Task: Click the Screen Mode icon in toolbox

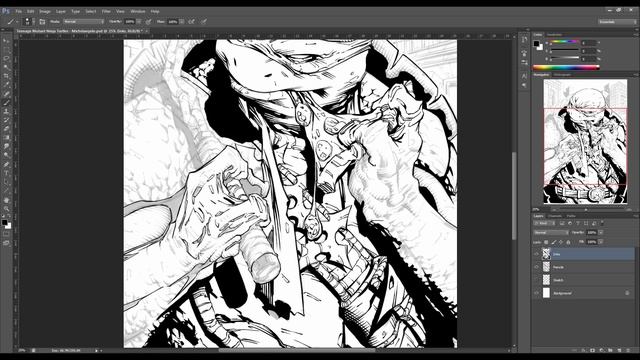Action: pyautogui.click(x=6, y=243)
